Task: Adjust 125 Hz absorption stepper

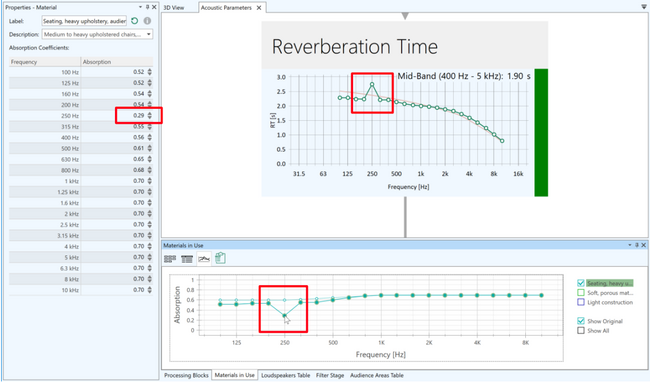Action: 149,83
